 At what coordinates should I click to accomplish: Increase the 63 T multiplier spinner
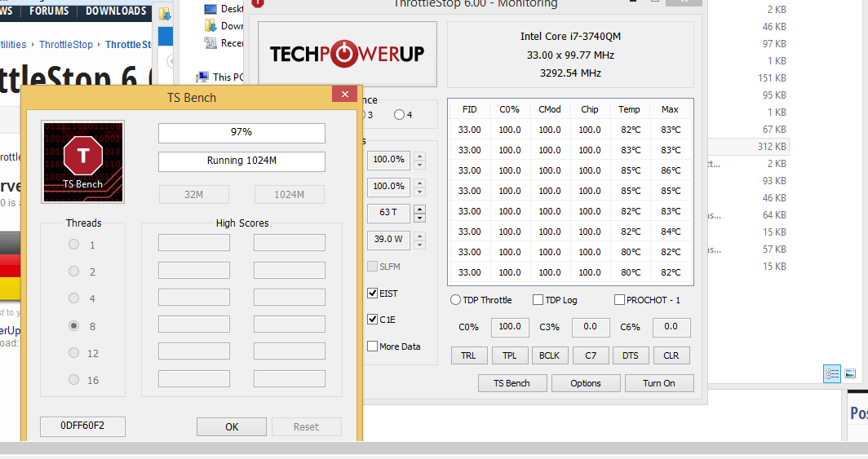419,209
